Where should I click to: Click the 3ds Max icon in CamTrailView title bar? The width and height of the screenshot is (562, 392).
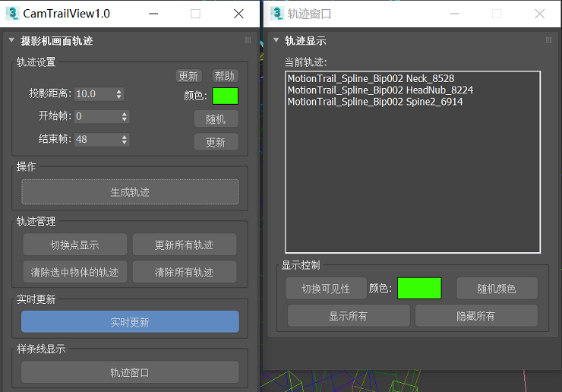[x=12, y=14]
